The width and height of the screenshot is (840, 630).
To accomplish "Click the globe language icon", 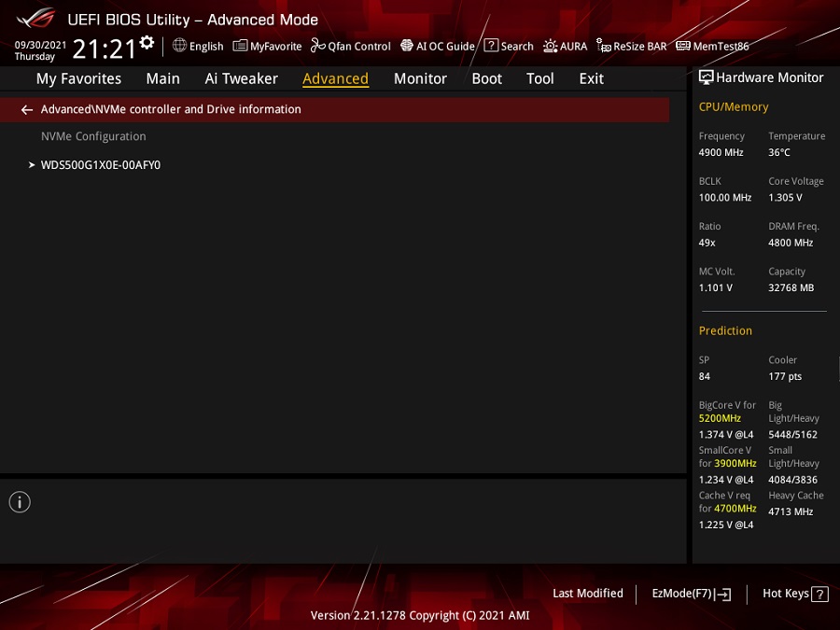I will 179,46.
